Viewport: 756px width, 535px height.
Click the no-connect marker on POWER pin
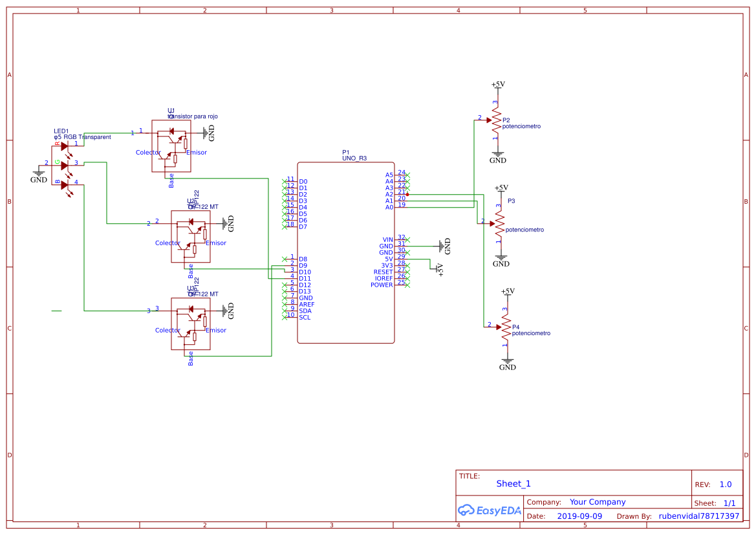(407, 285)
